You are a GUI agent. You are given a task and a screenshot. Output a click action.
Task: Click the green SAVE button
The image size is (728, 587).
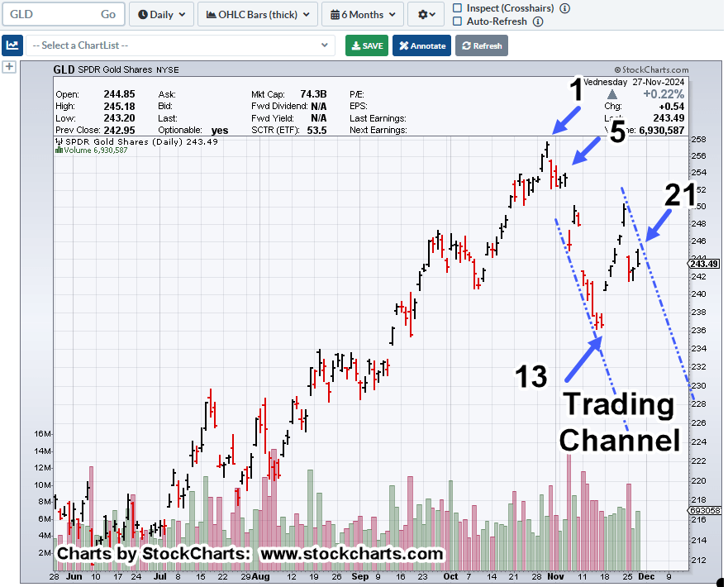pyautogui.click(x=367, y=45)
